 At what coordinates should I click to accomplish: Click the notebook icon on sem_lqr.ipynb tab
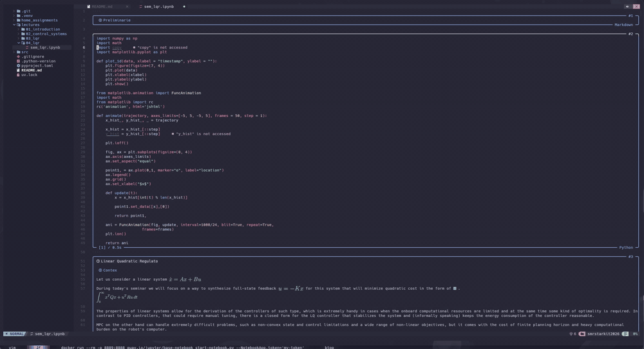(141, 6)
